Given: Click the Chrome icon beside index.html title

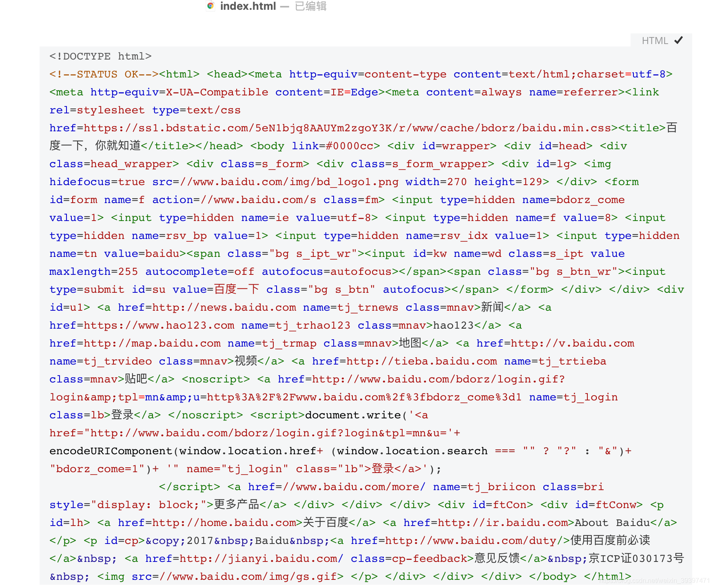Looking at the screenshot, I should (x=210, y=6).
